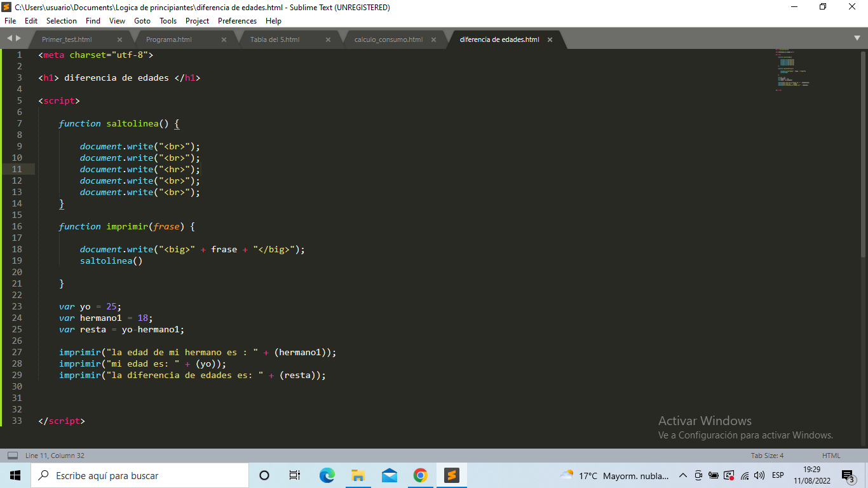Open the Windows Start menu
Screen dimensions: 868x488
point(15,475)
